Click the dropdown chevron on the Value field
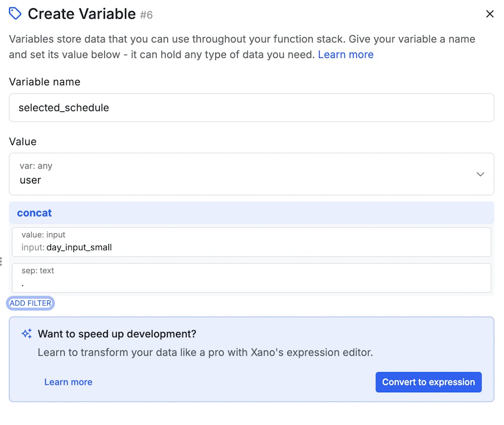The height and width of the screenshot is (425, 504). tap(480, 173)
